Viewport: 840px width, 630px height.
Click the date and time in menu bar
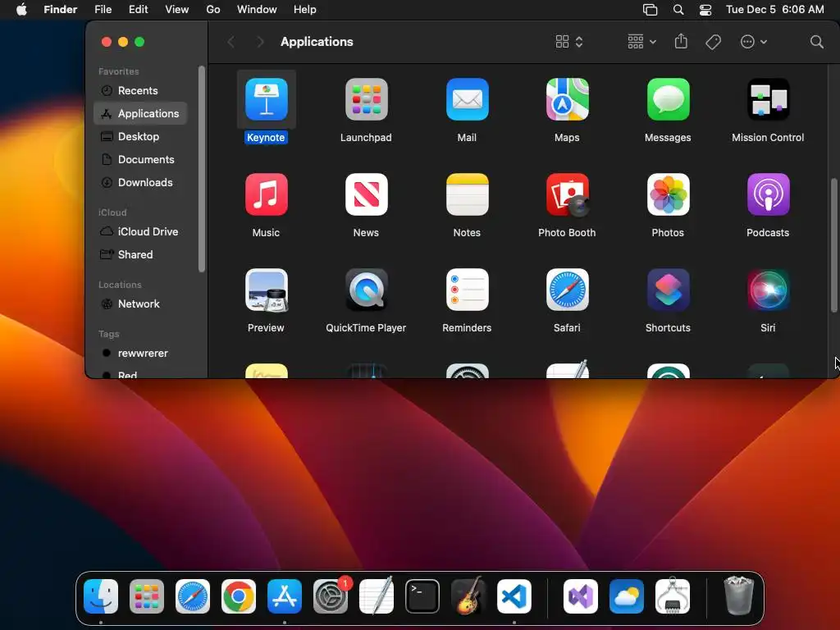pos(774,10)
